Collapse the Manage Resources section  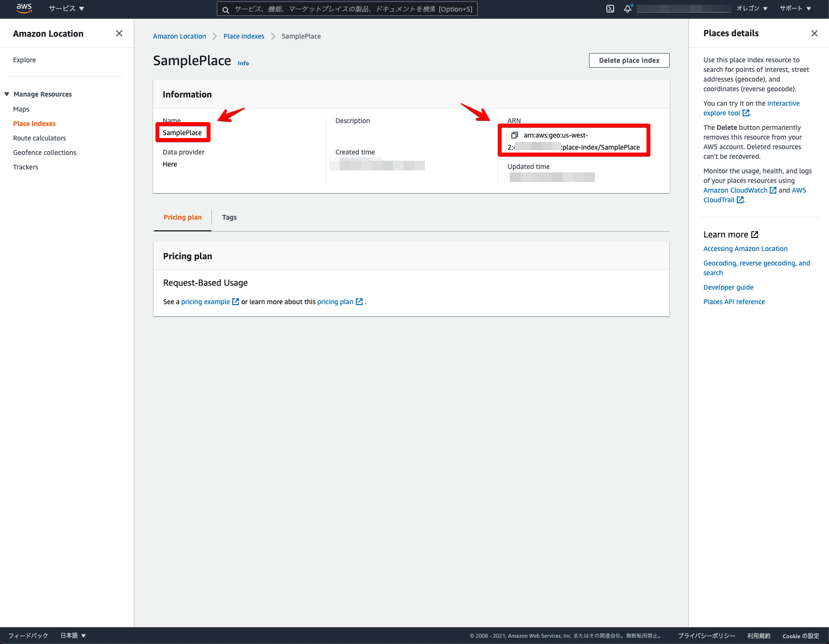(x=6, y=94)
